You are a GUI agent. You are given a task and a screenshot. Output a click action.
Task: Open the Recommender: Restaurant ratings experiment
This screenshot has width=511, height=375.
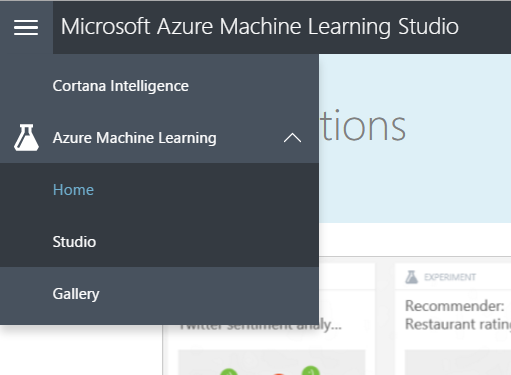(x=458, y=315)
